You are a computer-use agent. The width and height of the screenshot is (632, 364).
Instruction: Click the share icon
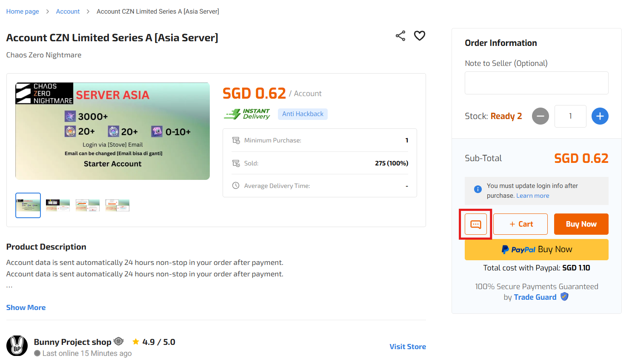tap(400, 36)
